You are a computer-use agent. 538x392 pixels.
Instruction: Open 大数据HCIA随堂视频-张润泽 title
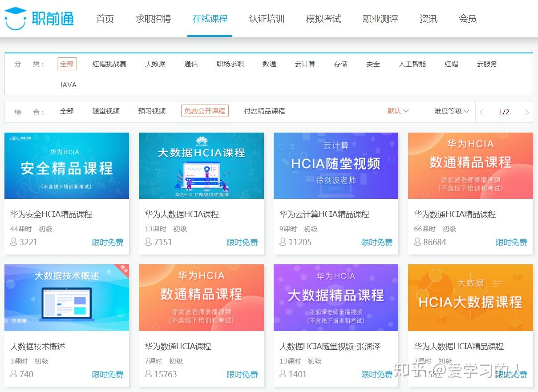(330, 346)
